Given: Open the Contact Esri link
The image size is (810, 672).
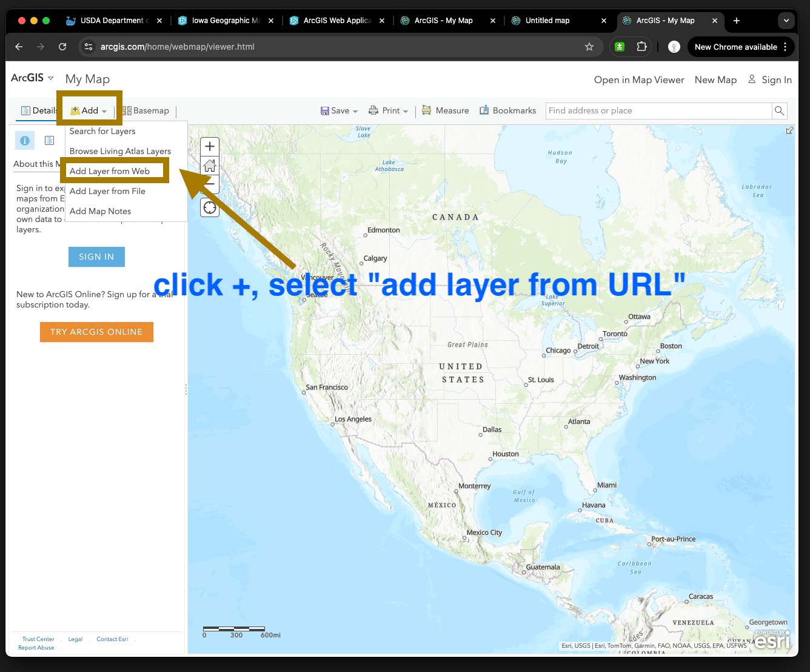Looking at the screenshot, I should [x=112, y=639].
